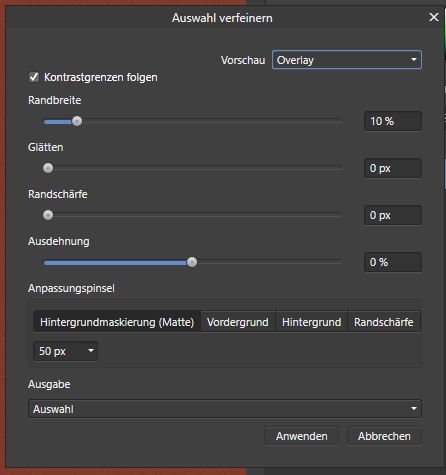Click the Glätten slider handle
This screenshot has height=475, width=446.
(x=48, y=168)
